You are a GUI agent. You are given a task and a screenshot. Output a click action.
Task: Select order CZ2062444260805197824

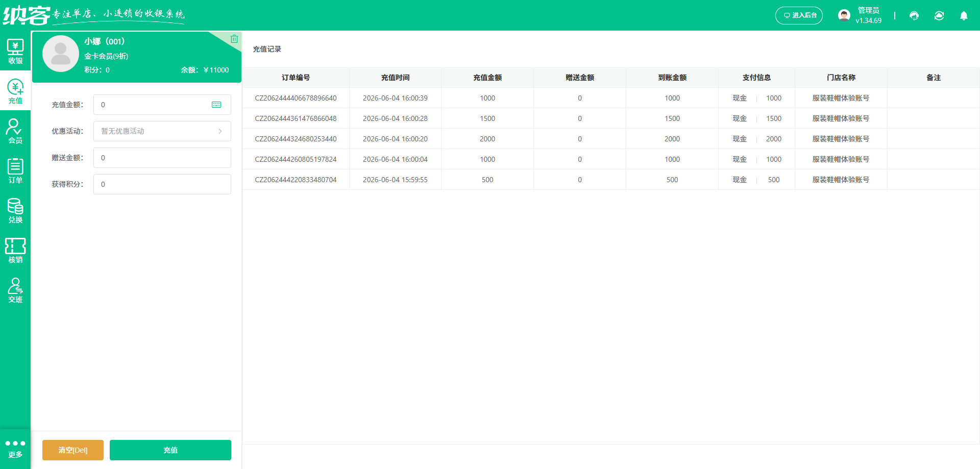click(x=296, y=159)
